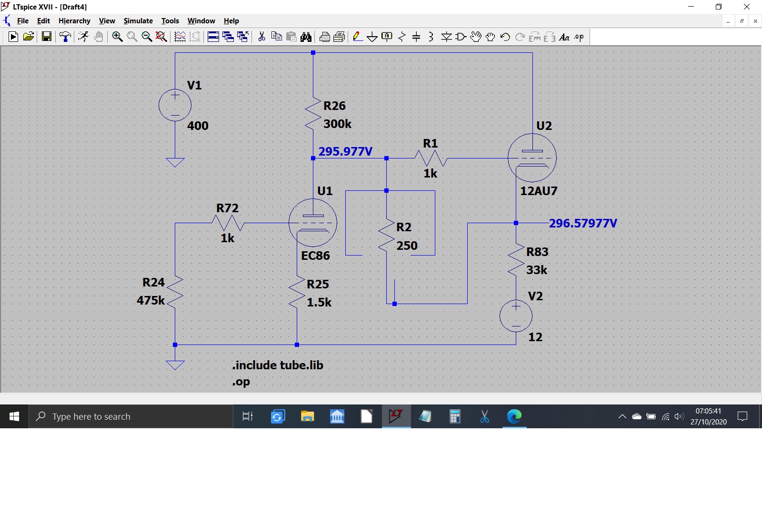Select the Zoom Out magnifier
Screen dimensions: 762x532
point(147,37)
